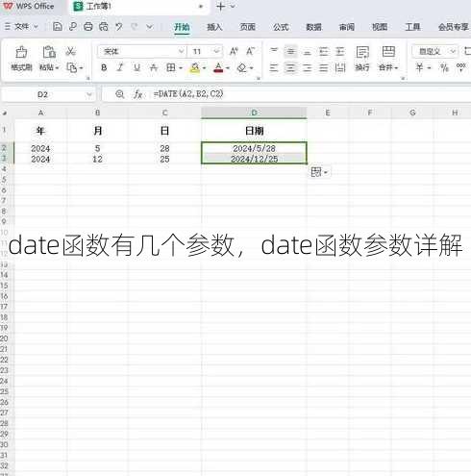471x476 pixels.
Task: Apply percent style format
Action: click(444, 67)
